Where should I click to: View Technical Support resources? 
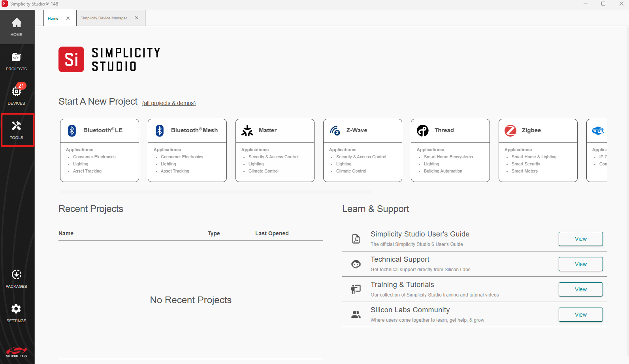(x=580, y=264)
